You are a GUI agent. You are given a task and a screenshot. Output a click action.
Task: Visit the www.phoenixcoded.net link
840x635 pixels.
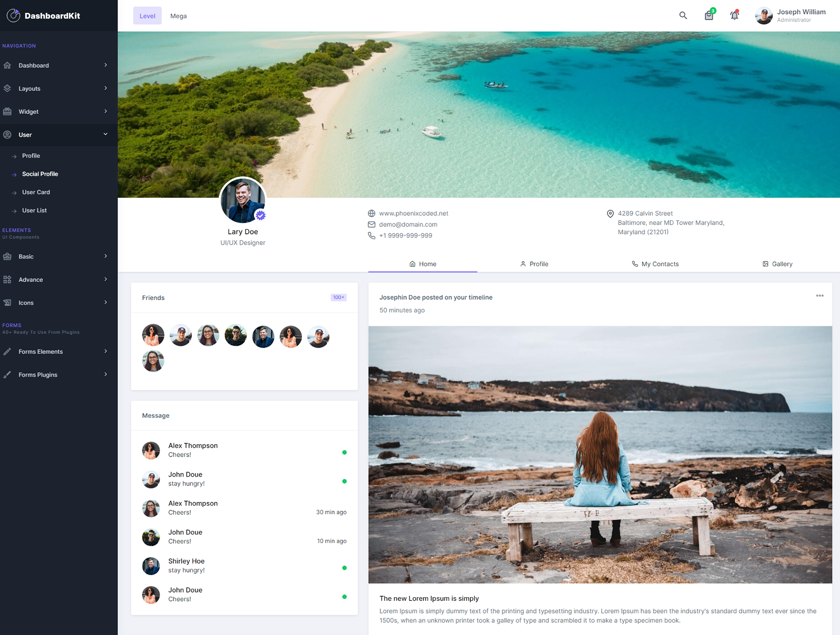[x=413, y=213]
